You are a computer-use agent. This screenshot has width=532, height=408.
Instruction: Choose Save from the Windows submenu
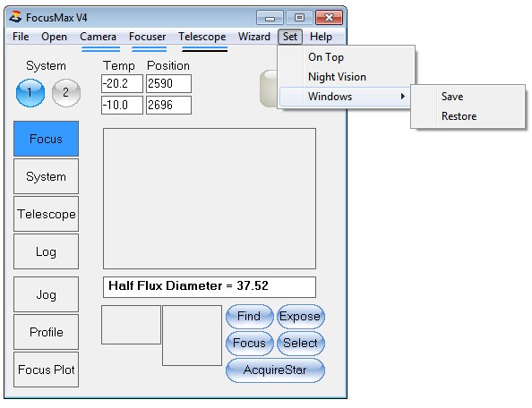pyautogui.click(x=452, y=97)
